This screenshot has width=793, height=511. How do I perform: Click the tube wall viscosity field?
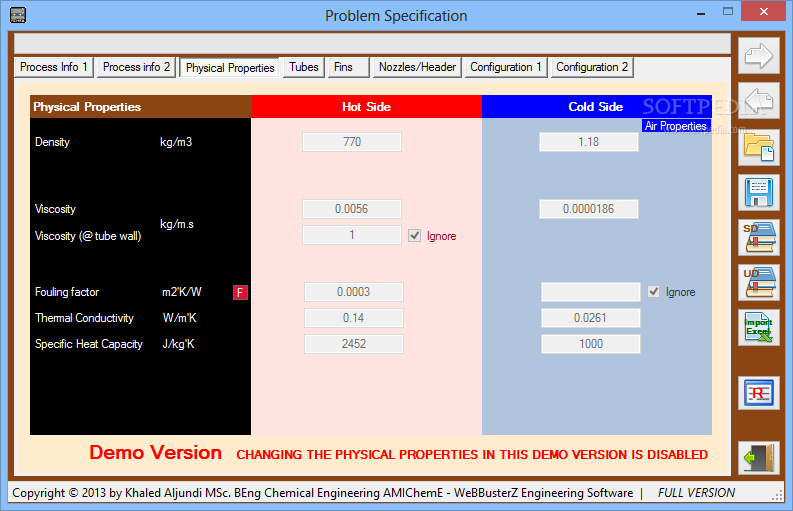[352, 235]
